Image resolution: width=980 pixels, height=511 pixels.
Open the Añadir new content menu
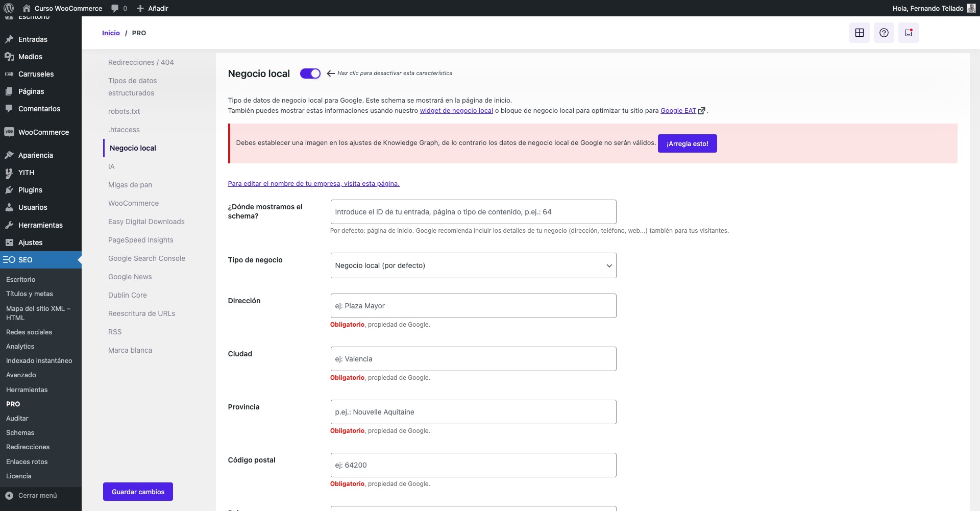(152, 8)
